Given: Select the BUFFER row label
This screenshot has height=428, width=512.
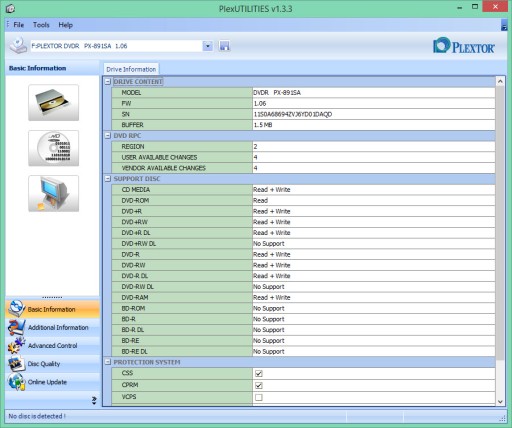Looking at the screenshot, I should [132, 125].
